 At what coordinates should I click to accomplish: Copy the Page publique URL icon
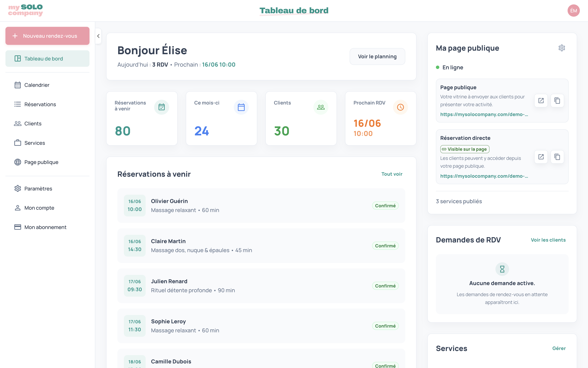[x=557, y=101]
